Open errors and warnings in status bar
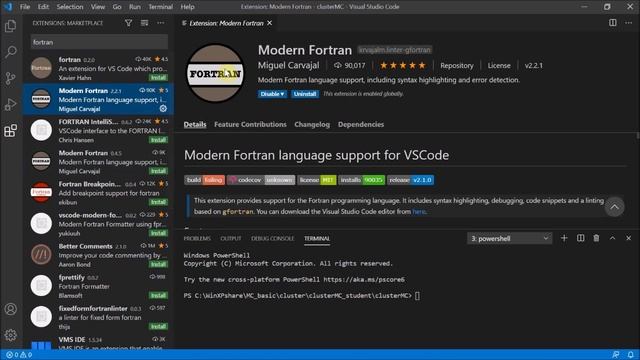 19,355
